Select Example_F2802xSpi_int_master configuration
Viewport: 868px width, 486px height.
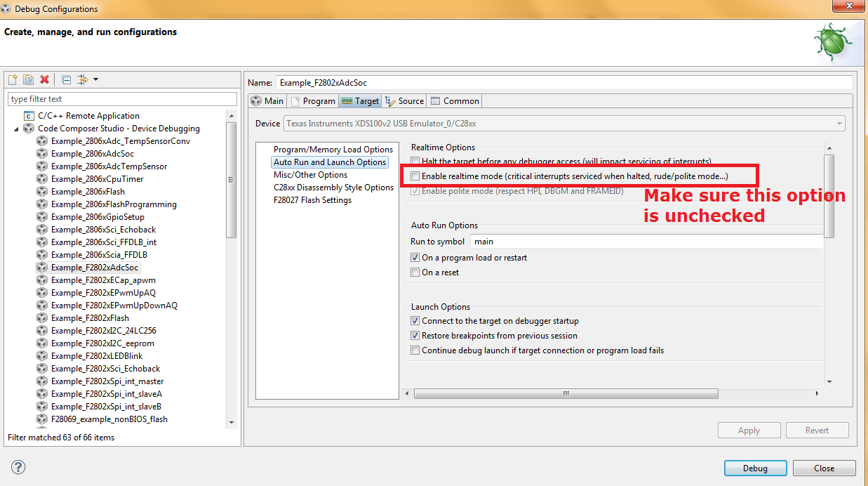point(107,381)
